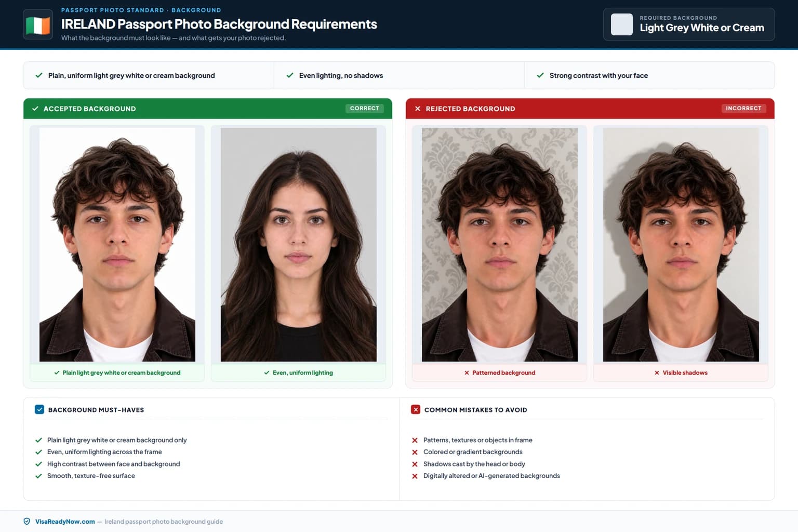Click 'Ireland passport photo background guide' footer text

tap(164, 522)
